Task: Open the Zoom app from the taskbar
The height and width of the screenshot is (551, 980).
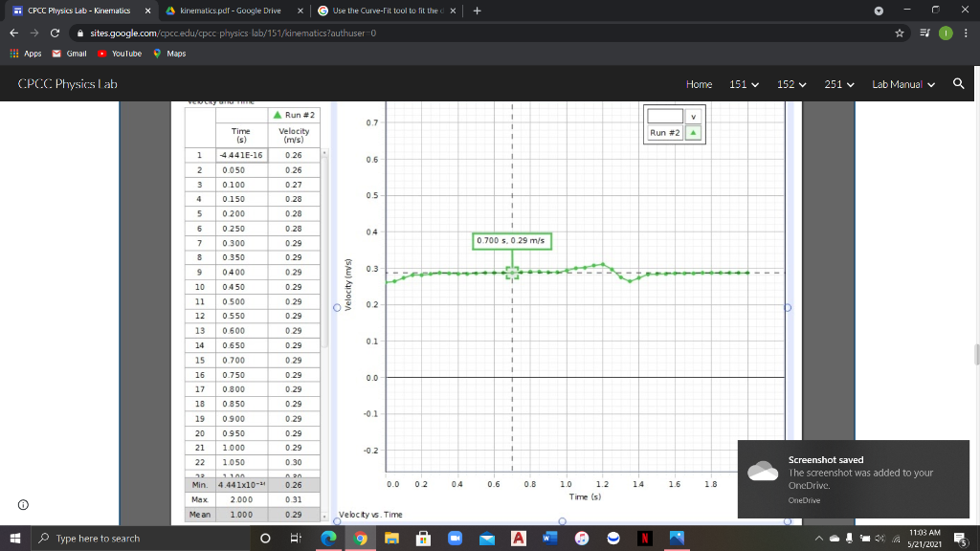Action: tap(455, 538)
